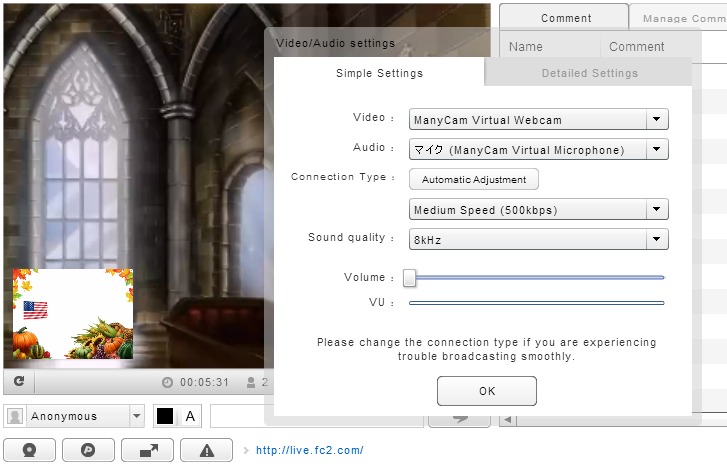Open the Manage Comments tab

[678, 18]
